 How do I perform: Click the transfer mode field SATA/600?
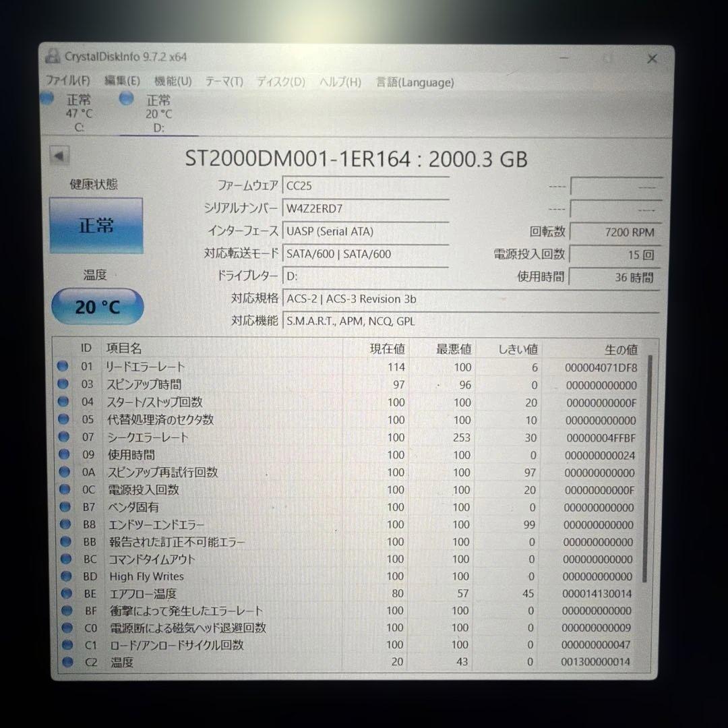click(x=366, y=254)
